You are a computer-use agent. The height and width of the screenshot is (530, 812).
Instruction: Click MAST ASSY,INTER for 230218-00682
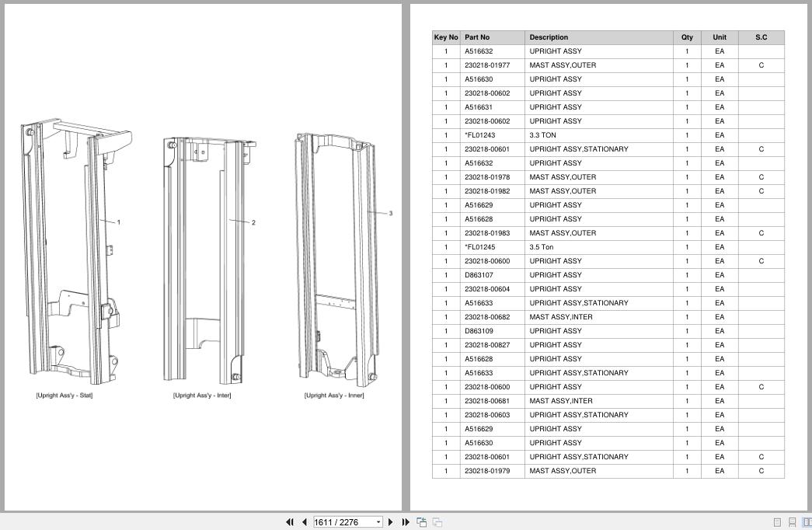click(x=561, y=317)
